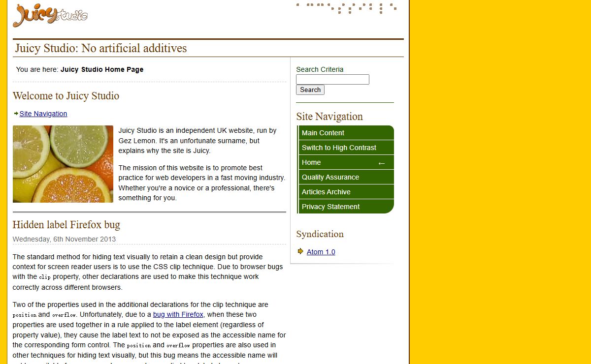Viewport: 591px width, 364px height.
Task: Open the Site Navigation link in content
Action: coord(43,114)
